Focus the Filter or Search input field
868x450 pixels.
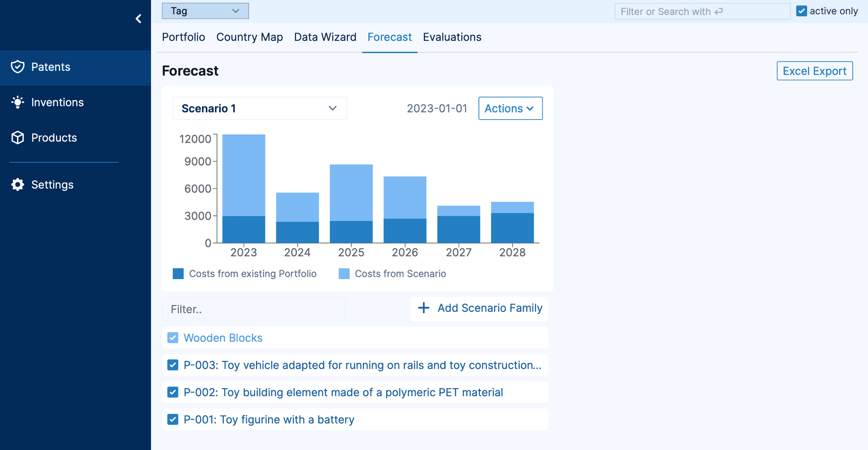(702, 11)
